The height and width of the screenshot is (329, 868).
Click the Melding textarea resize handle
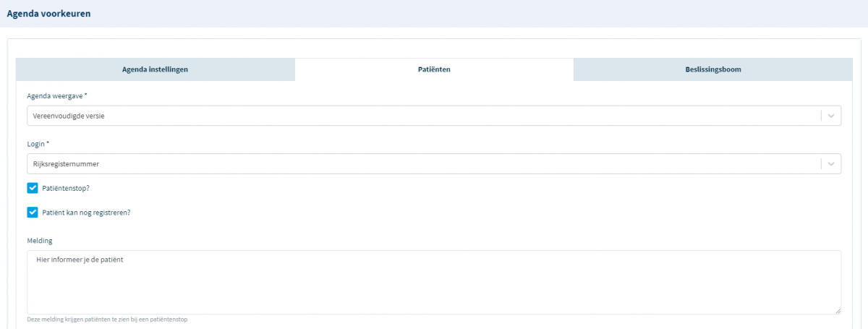coord(837,310)
